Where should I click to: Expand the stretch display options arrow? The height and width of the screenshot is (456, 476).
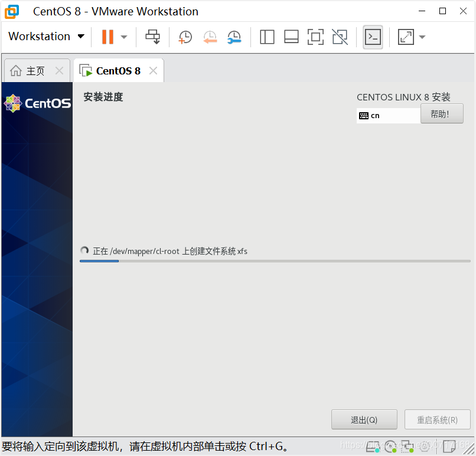422,37
